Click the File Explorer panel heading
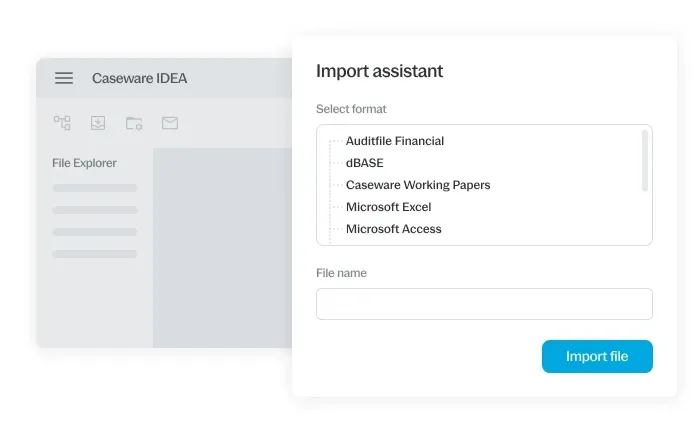This screenshot has height=429, width=694. [x=84, y=163]
